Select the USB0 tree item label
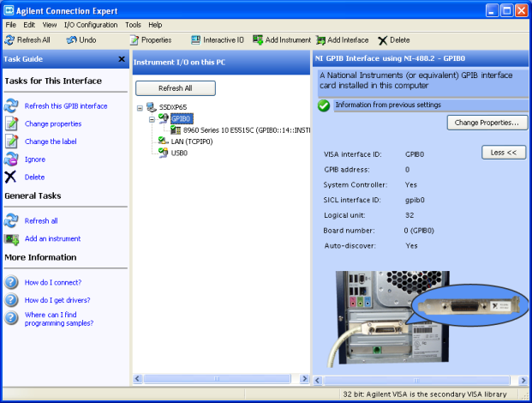The image size is (532, 403). (x=179, y=153)
